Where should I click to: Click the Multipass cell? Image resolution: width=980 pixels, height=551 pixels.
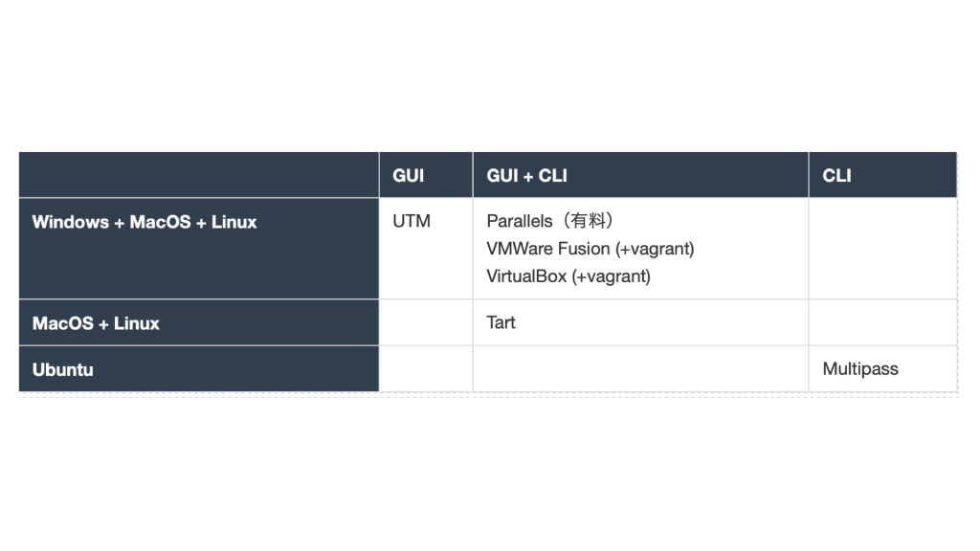(x=860, y=368)
